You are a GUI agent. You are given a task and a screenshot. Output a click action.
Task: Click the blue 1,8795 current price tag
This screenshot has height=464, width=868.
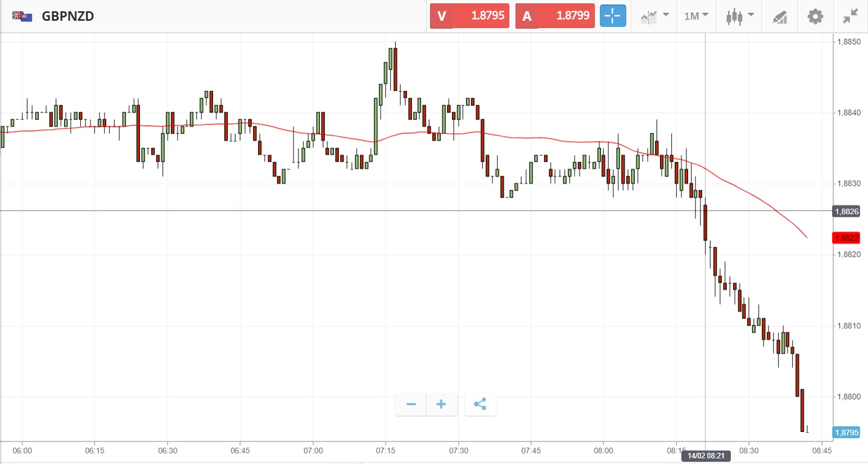coord(847,433)
